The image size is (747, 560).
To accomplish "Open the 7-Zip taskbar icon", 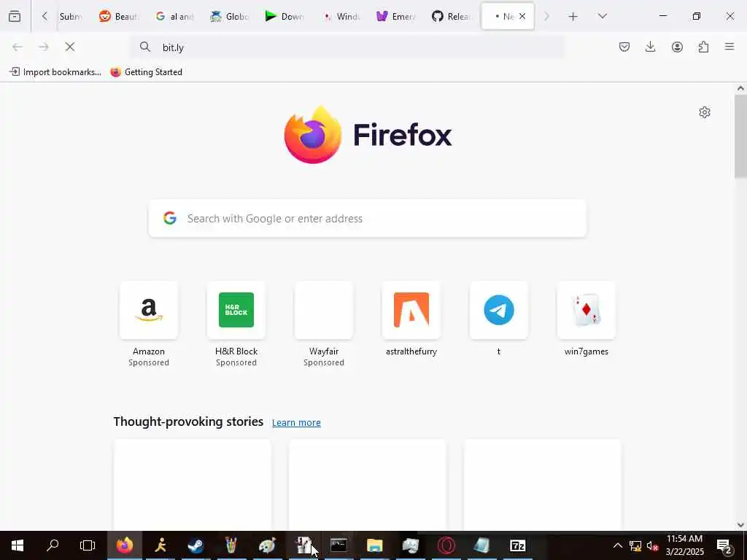I will click(x=517, y=545).
